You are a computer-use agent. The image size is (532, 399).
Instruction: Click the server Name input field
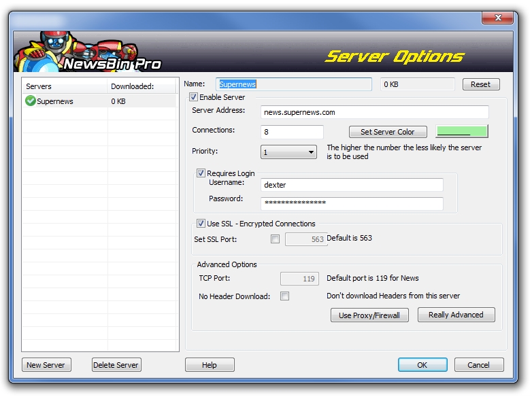coord(293,84)
